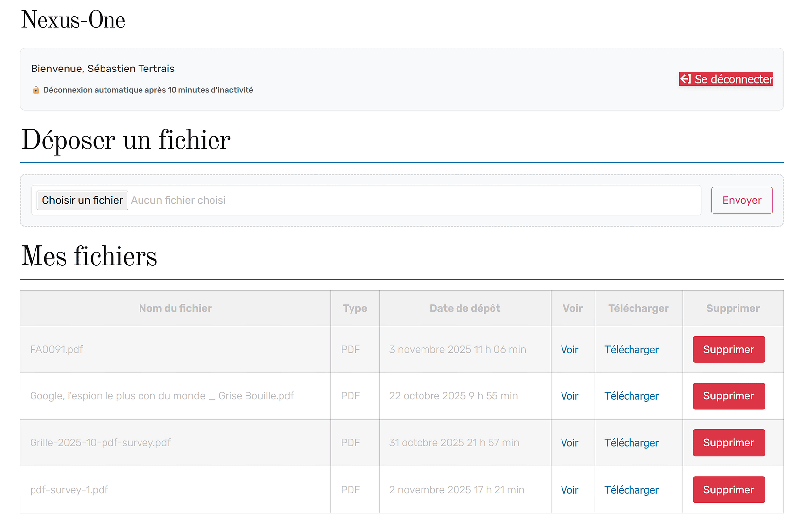Click the lock icon beside auto-logout notice
Image resolution: width=808 pixels, height=532 pixels.
pyautogui.click(x=36, y=90)
